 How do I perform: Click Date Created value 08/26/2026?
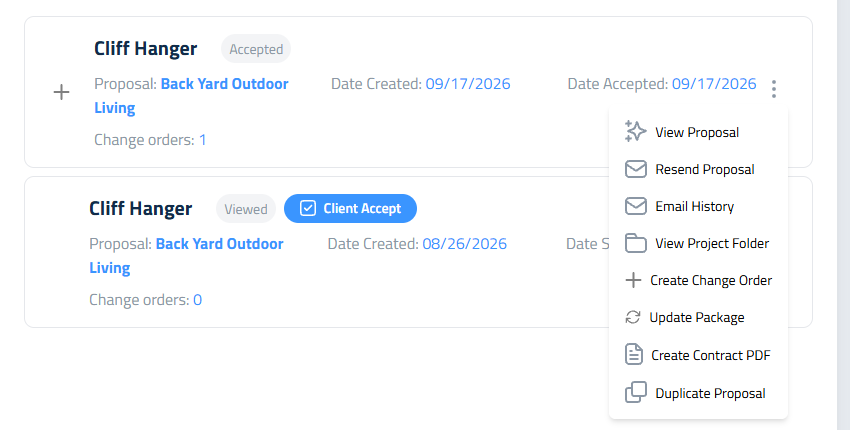point(465,244)
